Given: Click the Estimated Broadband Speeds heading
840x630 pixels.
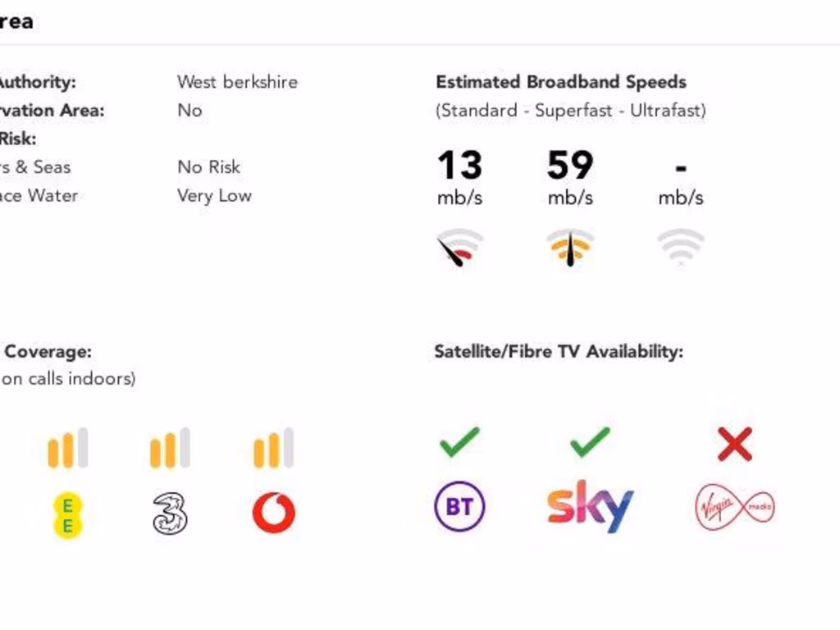Looking at the screenshot, I should pos(561,82).
